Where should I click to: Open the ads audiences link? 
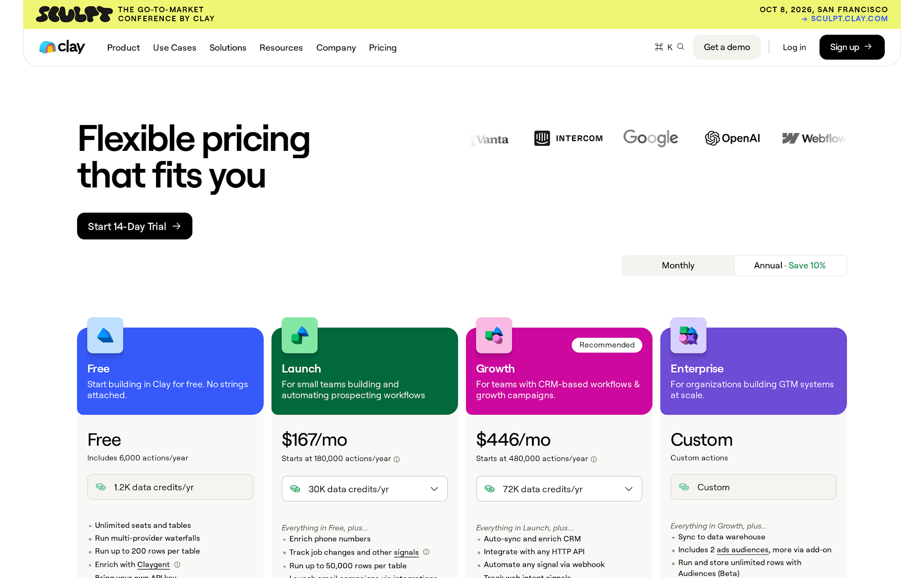click(x=743, y=550)
